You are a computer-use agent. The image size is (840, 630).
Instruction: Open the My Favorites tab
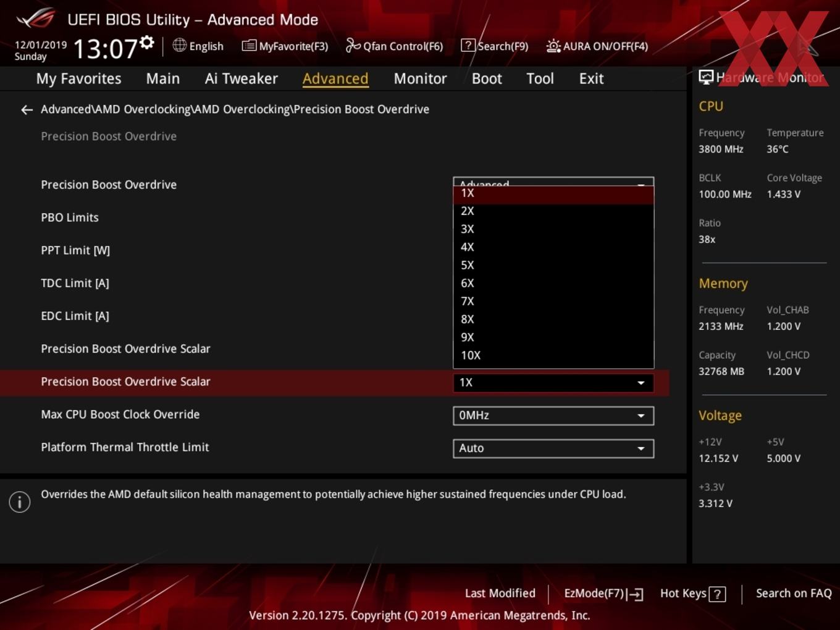[78, 78]
